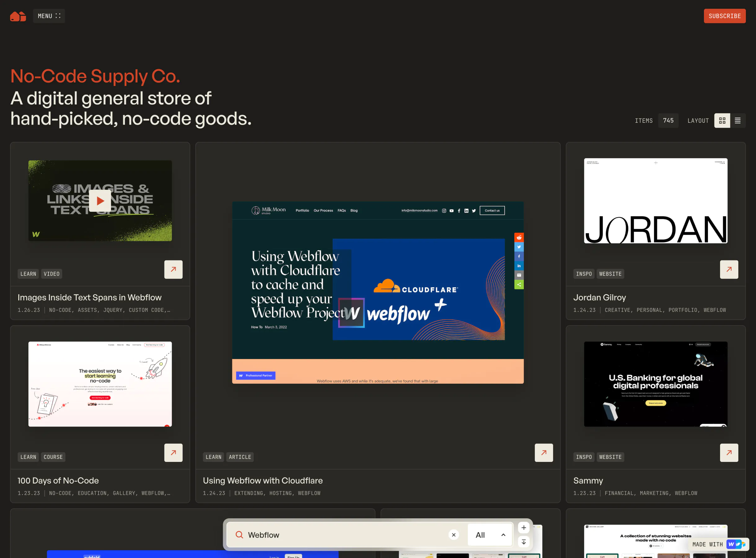
Task: Click the orange No-Code Supply home logo
Action: coord(18,16)
